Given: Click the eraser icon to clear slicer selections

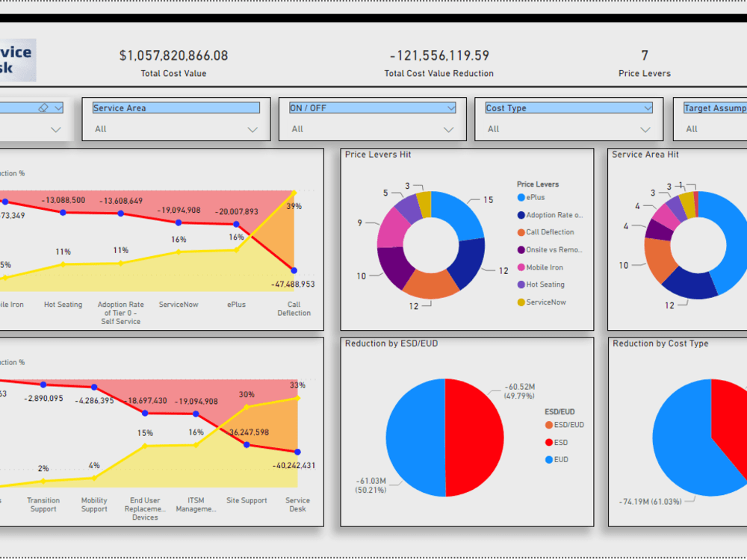Looking at the screenshot, I should 43,108.
